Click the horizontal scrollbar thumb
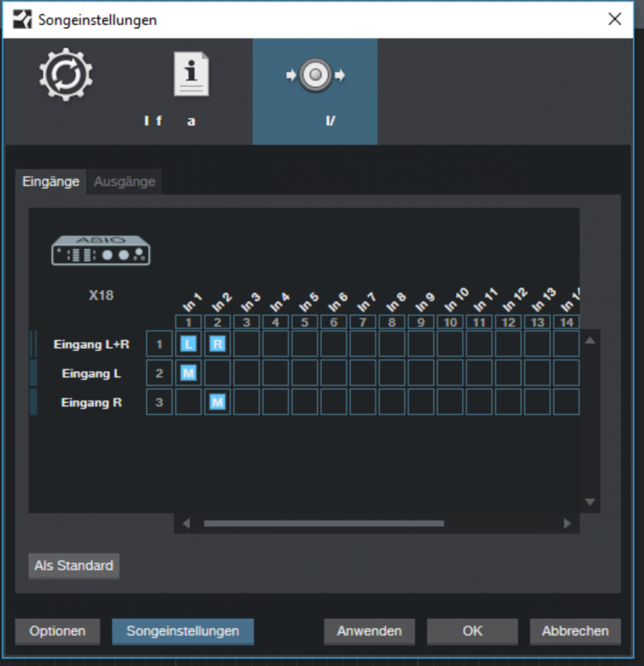The image size is (644, 666). (323, 524)
